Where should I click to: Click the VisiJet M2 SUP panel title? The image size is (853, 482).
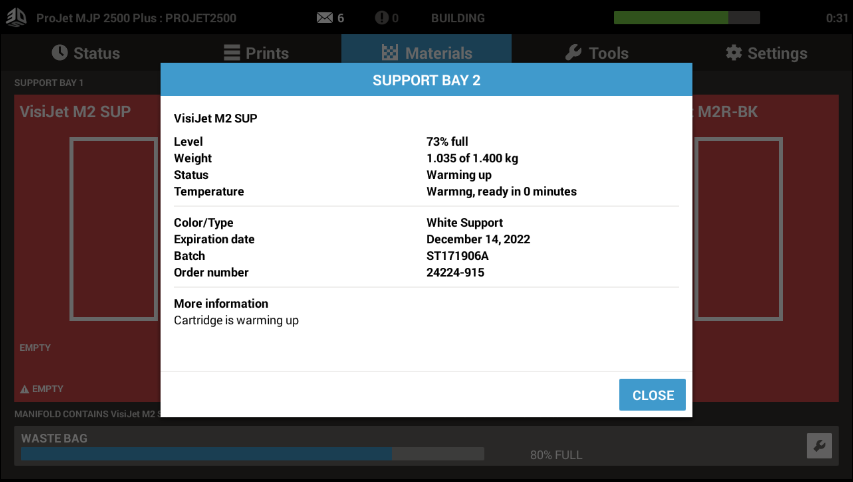[x=75, y=112]
